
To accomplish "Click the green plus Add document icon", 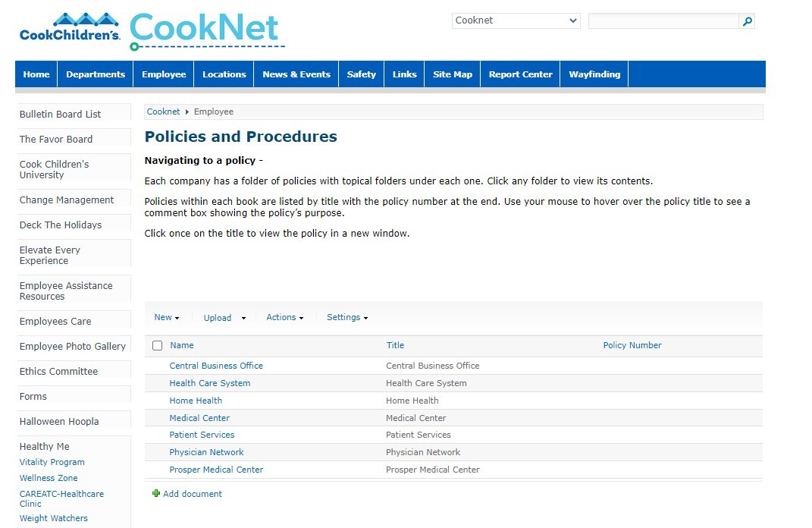I will pyautogui.click(x=156, y=493).
